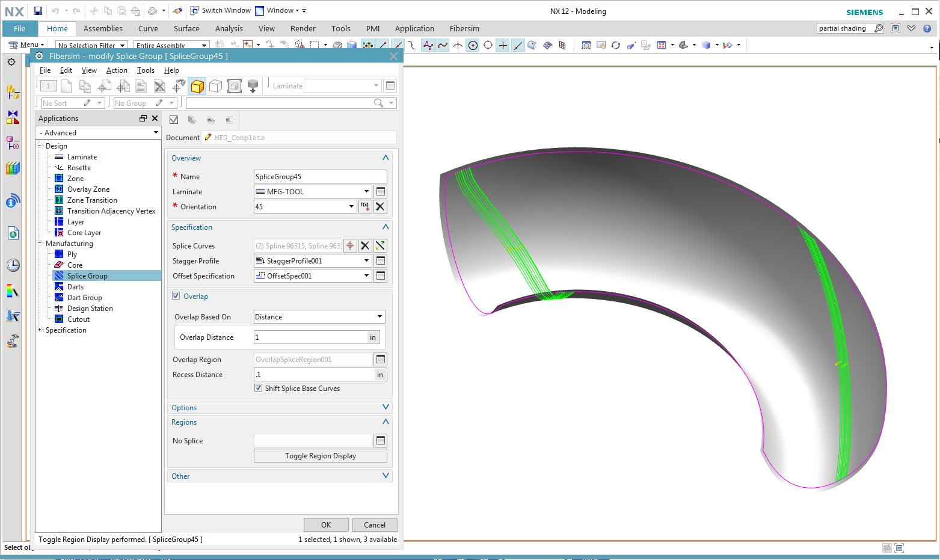940x560 pixels.
Task: Toggle the checkmark icon above Document field
Action: (174, 120)
